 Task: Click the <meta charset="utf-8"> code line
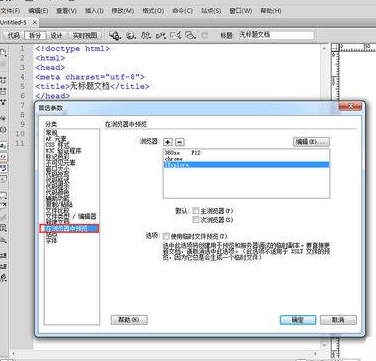(x=90, y=77)
